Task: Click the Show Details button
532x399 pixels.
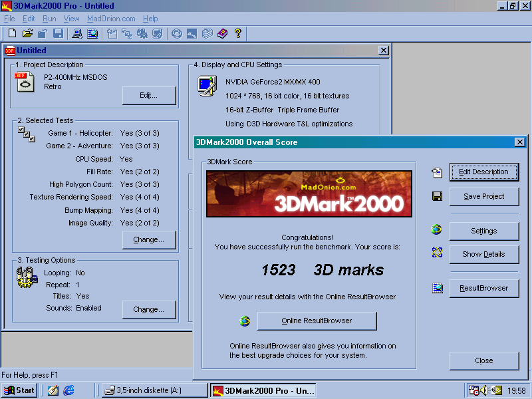Action: [484, 255]
